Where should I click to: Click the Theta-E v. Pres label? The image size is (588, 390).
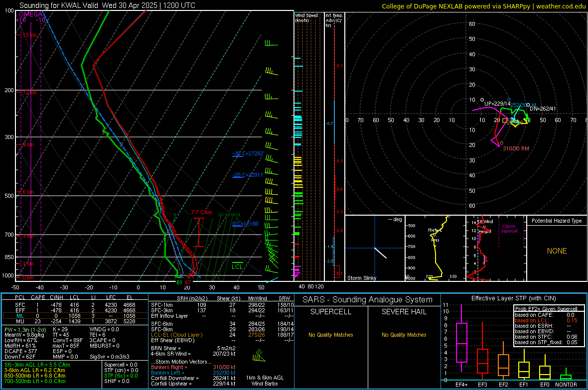tap(435, 235)
